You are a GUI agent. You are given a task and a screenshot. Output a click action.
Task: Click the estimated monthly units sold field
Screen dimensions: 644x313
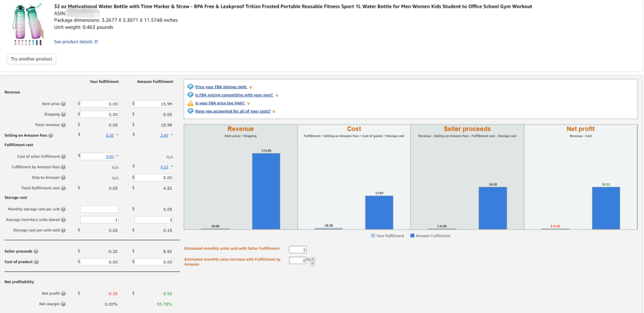coord(297,249)
